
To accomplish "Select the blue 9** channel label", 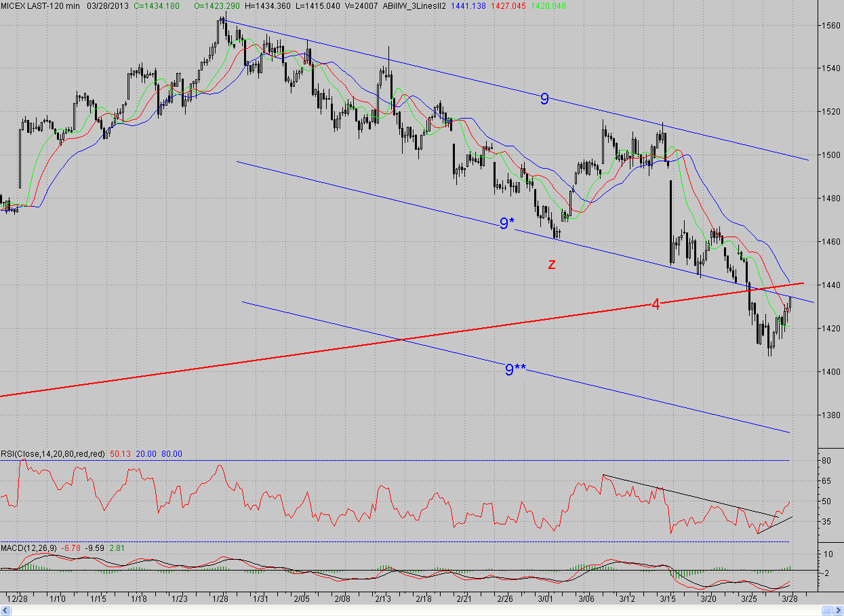I will point(516,369).
